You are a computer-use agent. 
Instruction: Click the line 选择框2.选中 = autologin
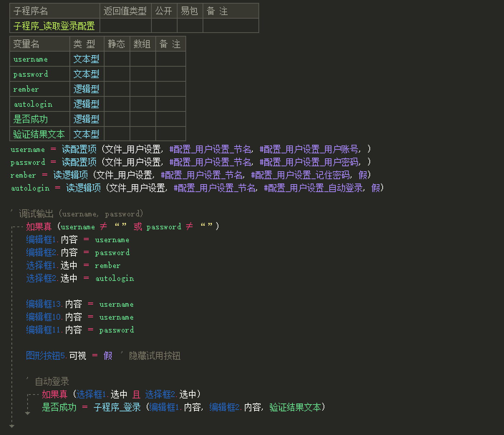tap(80, 278)
